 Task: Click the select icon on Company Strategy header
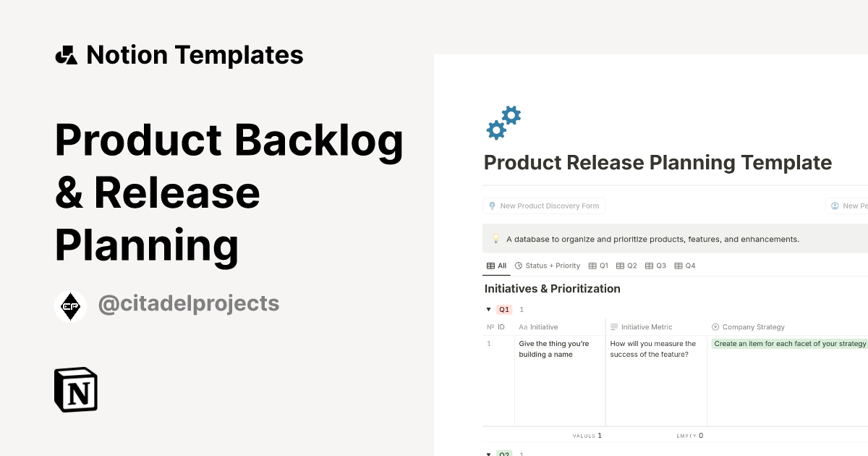click(x=715, y=326)
